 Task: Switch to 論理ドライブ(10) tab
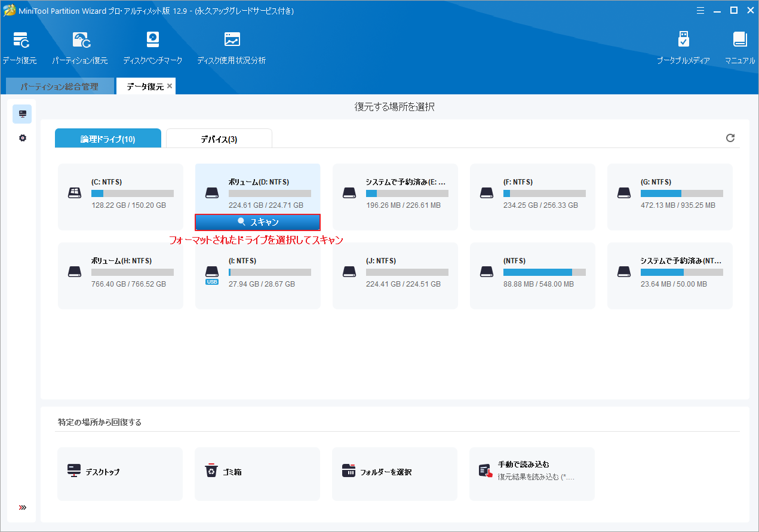[108, 139]
